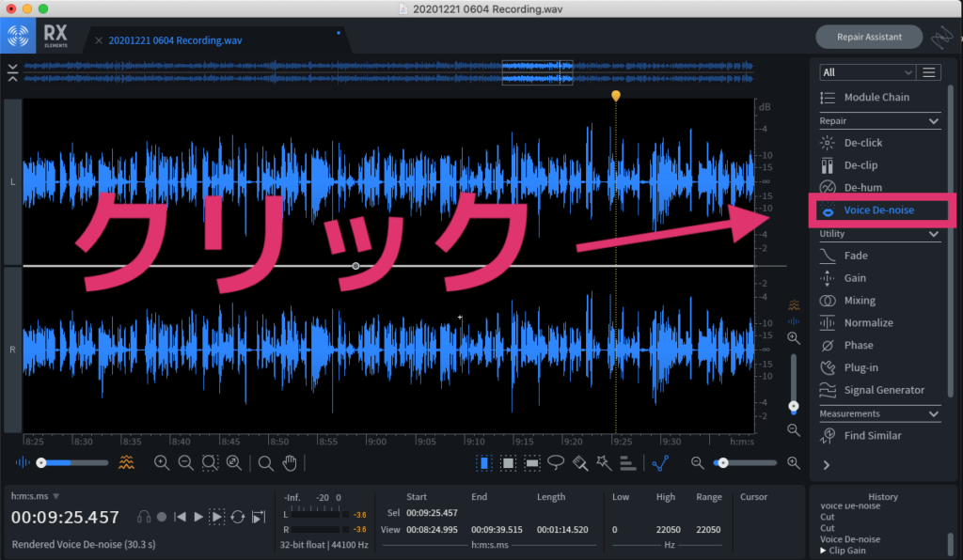Screen dimensions: 963x560
Task: Start playback with the Play button
Action: pyautogui.click(x=198, y=517)
